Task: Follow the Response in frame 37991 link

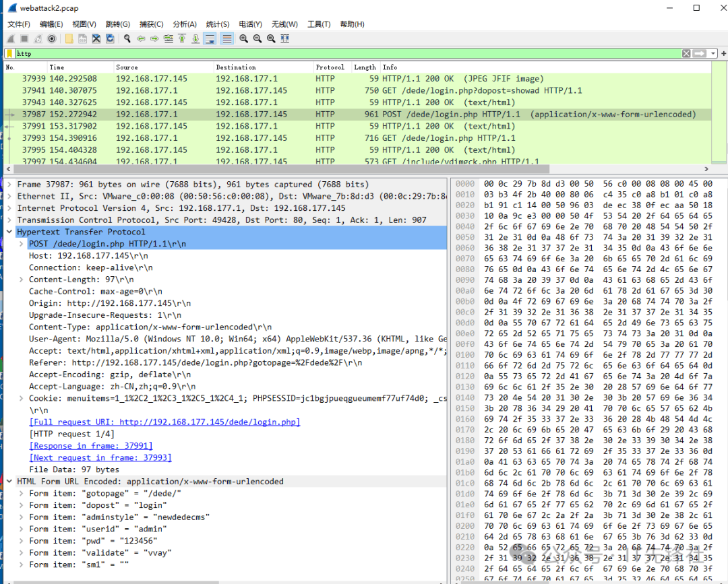Action: coord(91,446)
